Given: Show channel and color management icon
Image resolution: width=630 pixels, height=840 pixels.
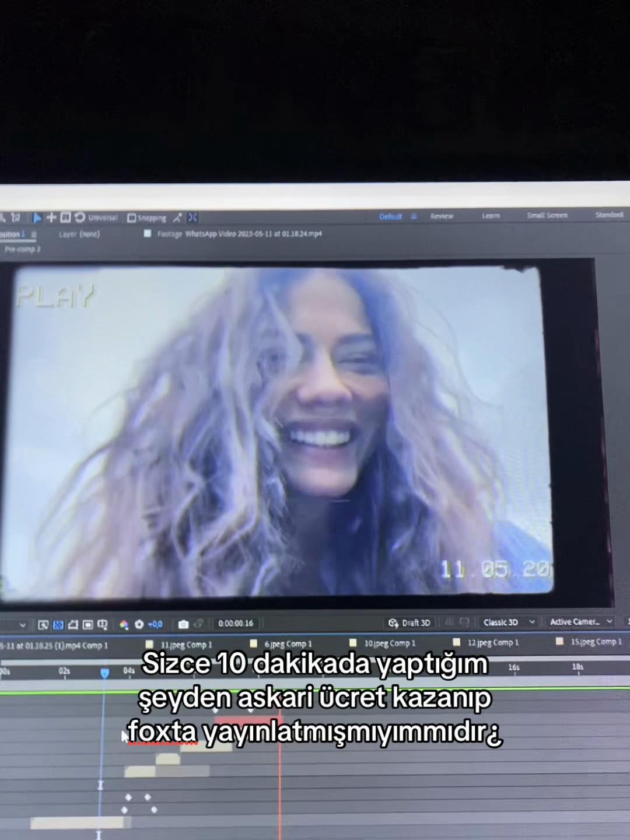Looking at the screenshot, I should (124, 625).
